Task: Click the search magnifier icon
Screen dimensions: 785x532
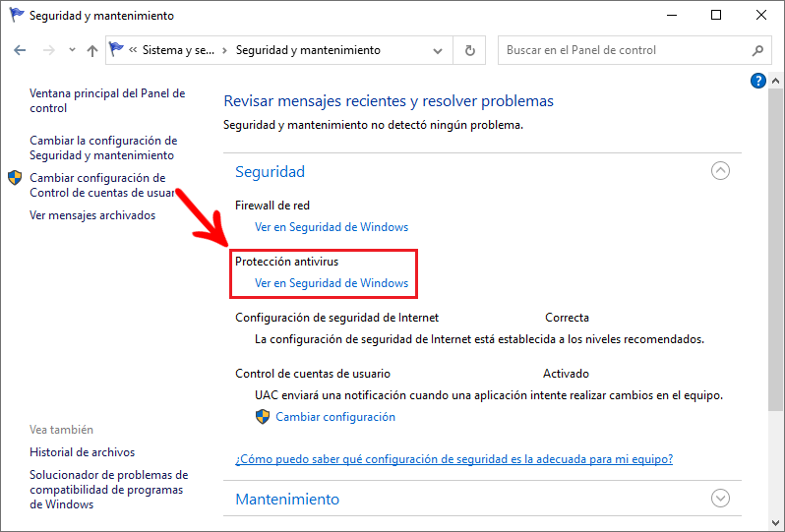Action: pyautogui.click(x=758, y=50)
